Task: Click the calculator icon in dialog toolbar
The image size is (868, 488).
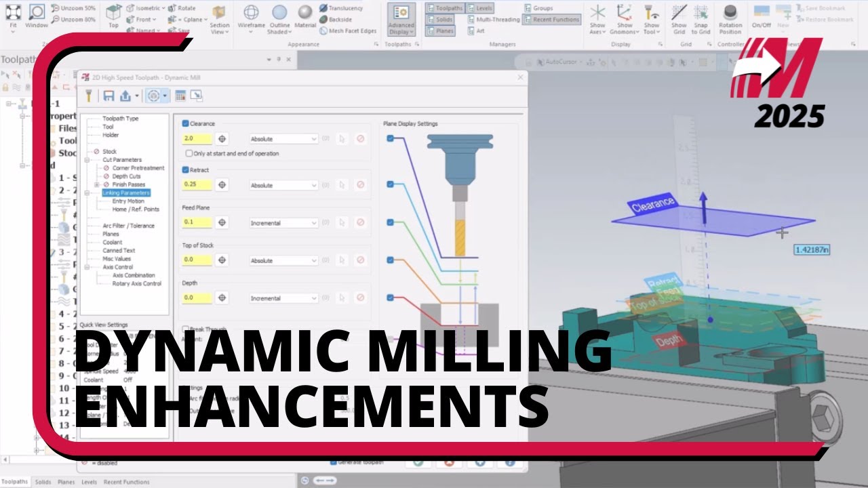Action: coord(180,96)
